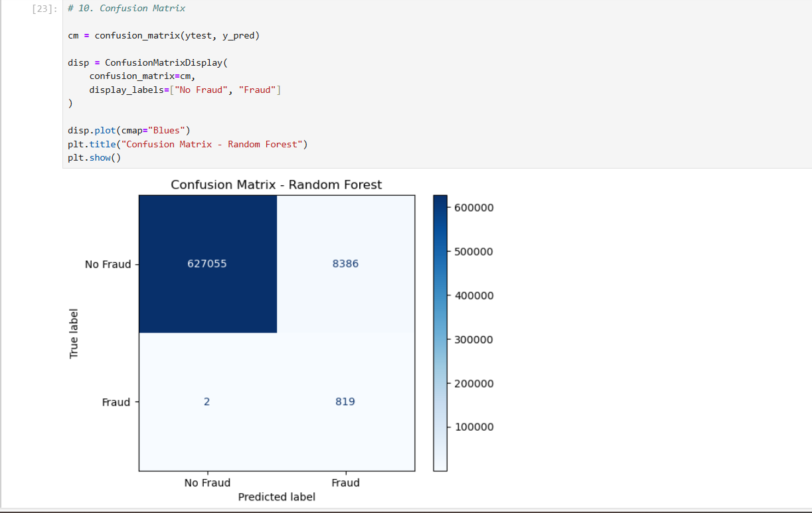Click the matrix cell showing value 2
Viewport: 812px width, 513px height.
207,402
